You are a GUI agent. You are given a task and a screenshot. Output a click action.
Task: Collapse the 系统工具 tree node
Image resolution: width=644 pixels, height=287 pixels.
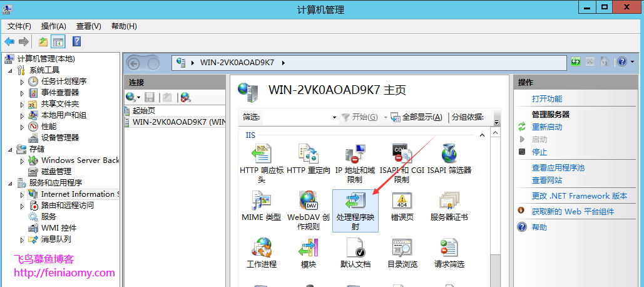(x=10, y=70)
